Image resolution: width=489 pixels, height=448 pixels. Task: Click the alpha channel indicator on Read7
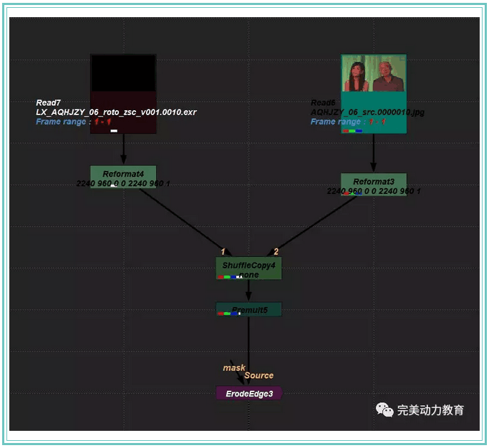click(x=114, y=131)
